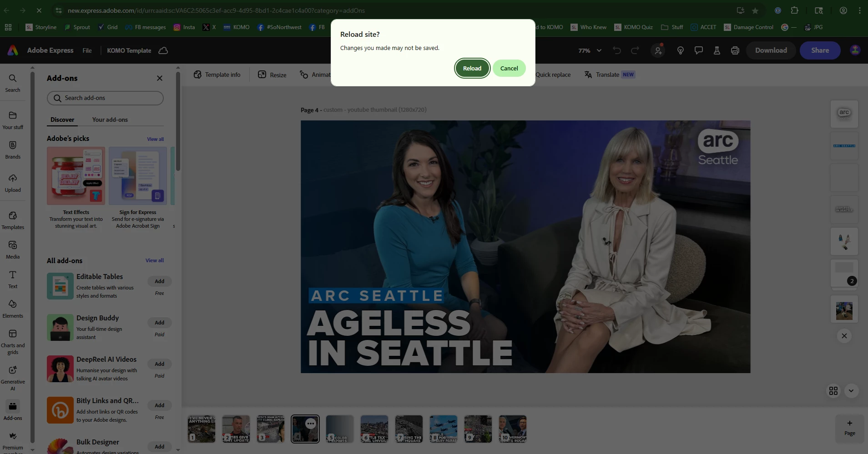This screenshot has height=454, width=868.
Task: Open Elements panel
Action: point(13,309)
